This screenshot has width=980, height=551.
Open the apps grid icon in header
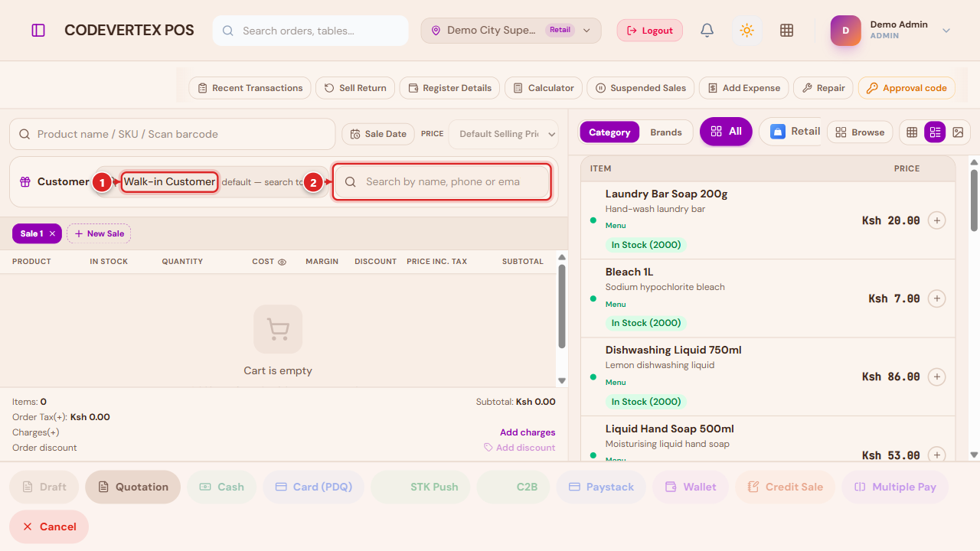(x=786, y=31)
